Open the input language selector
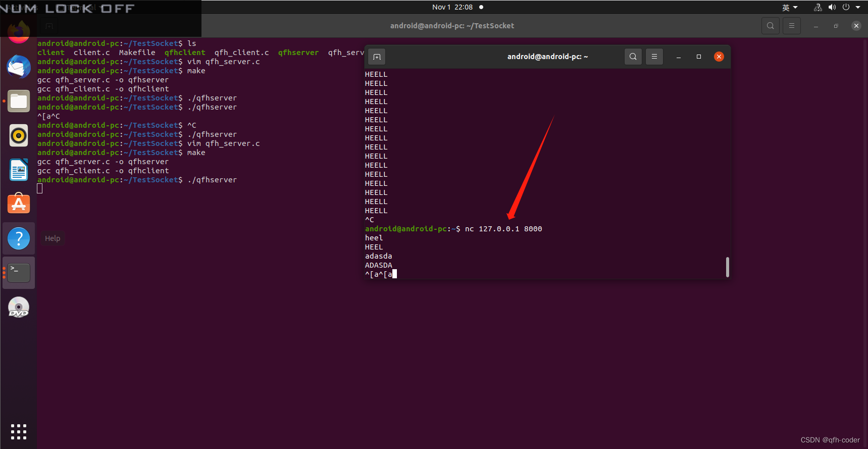 coord(790,7)
